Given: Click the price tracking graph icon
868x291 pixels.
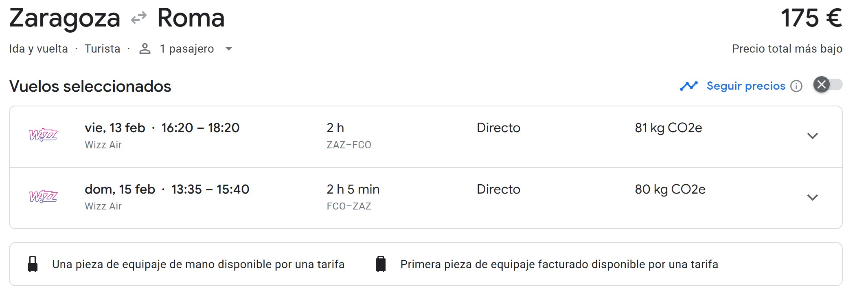Looking at the screenshot, I should pos(688,86).
